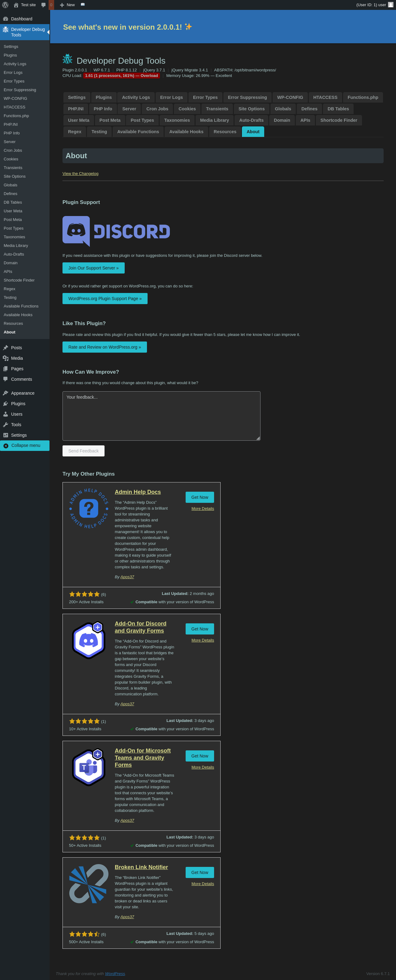Open Appearance via the brush icon
Screen dimensions: 396x980
pyautogui.click(x=6, y=393)
